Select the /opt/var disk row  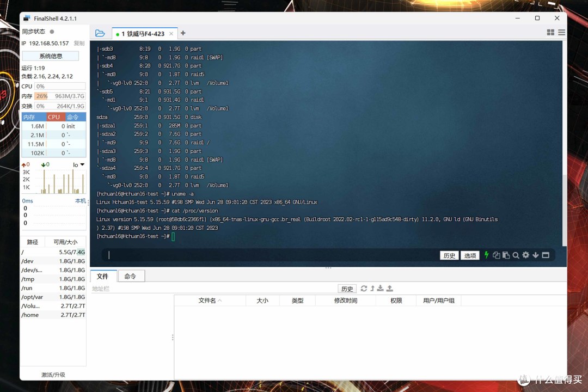pos(53,297)
